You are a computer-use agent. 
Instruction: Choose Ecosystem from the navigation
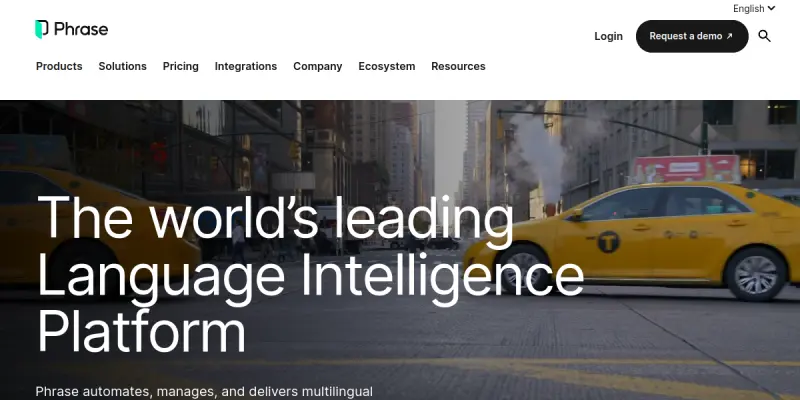coord(387,66)
